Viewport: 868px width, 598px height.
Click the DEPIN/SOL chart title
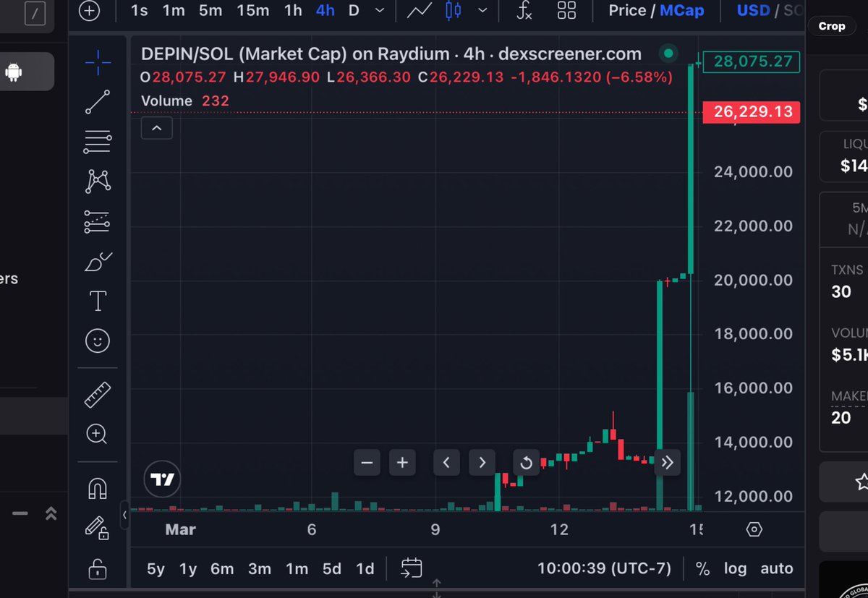point(391,54)
